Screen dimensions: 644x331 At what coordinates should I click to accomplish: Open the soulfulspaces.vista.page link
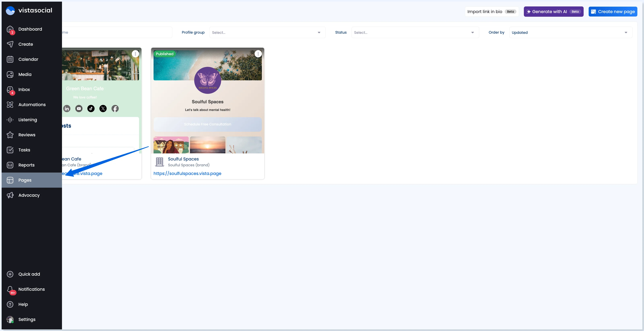tap(187, 173)
